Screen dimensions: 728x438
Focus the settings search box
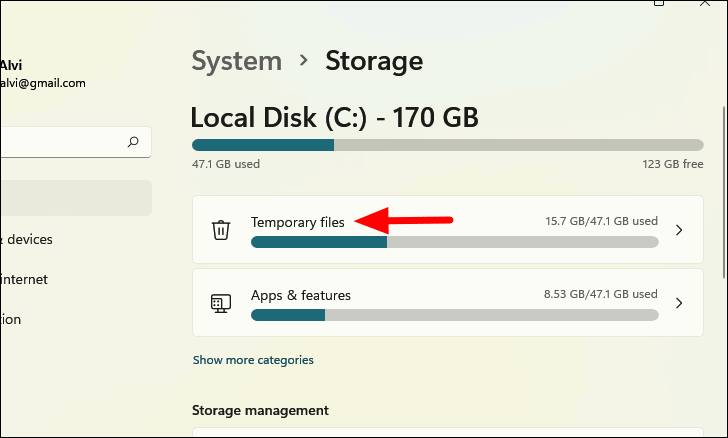pyautogui.click(x=60, y=142)
